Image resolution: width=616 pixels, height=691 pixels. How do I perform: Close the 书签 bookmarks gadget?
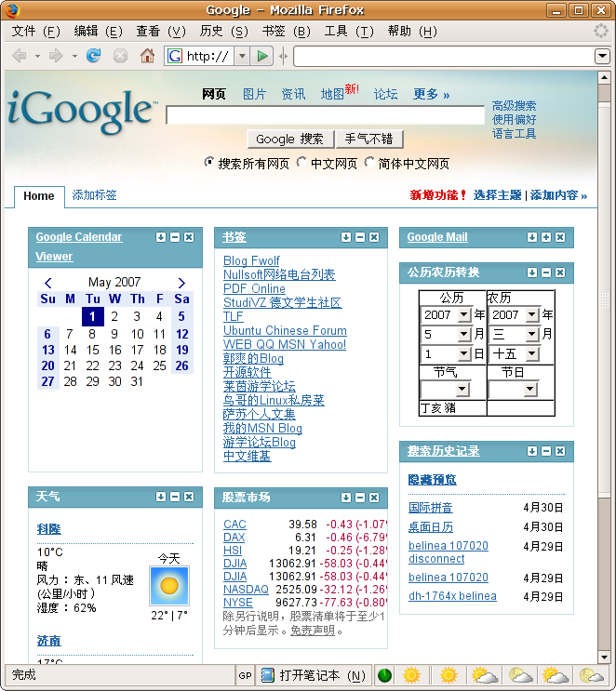pyautogui.click(x=374, y=237)
